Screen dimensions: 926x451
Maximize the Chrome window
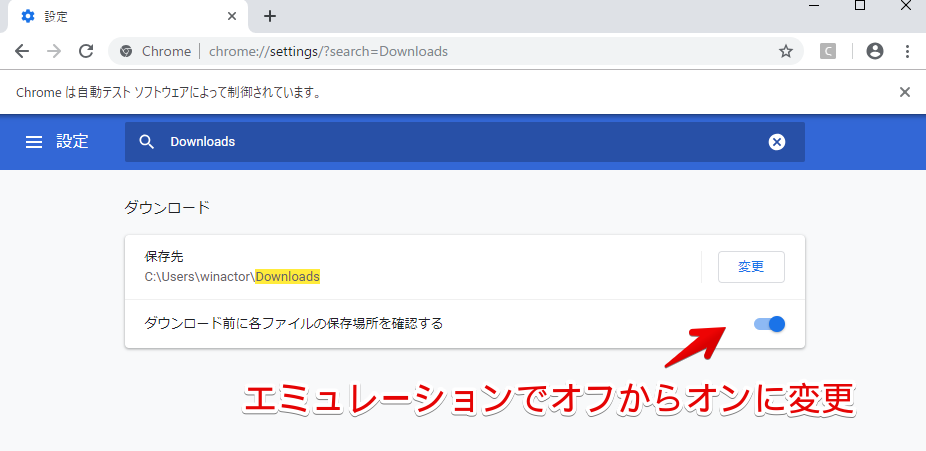click(860, 5)
